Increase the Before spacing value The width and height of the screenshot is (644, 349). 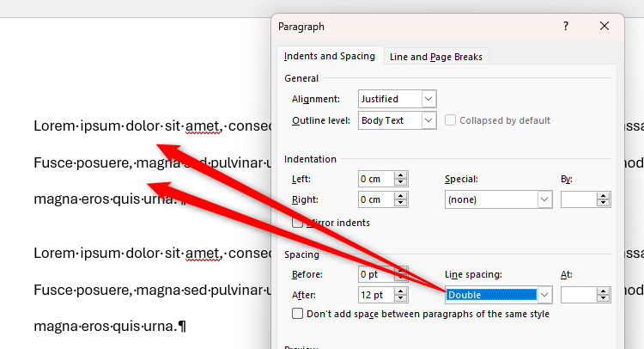[400, 270]
